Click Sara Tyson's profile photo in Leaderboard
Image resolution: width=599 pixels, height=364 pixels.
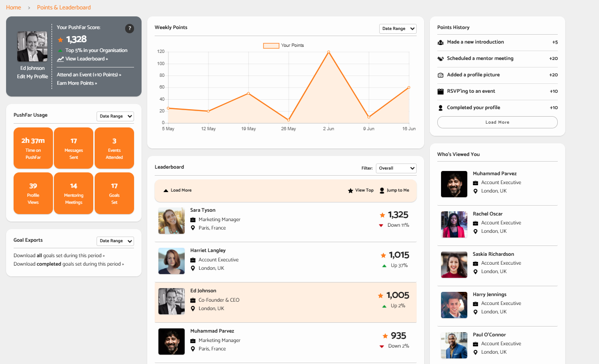click(x=172, y=221)
